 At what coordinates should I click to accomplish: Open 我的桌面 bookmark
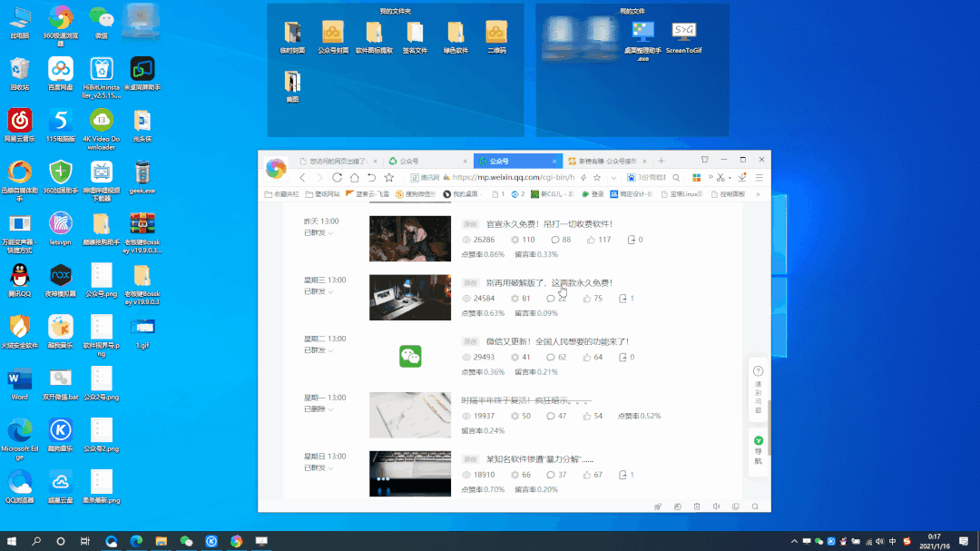pyautogui.click(x=461, y=194)
